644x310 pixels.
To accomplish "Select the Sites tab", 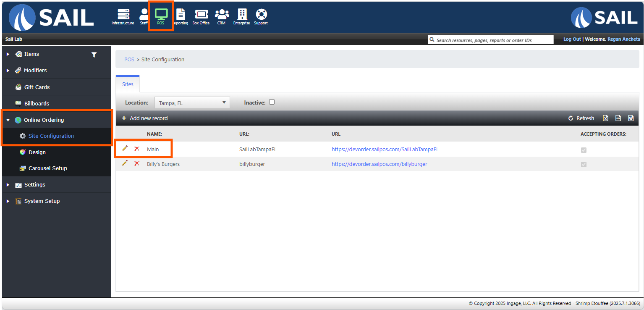I will click(x=128, y=84).
